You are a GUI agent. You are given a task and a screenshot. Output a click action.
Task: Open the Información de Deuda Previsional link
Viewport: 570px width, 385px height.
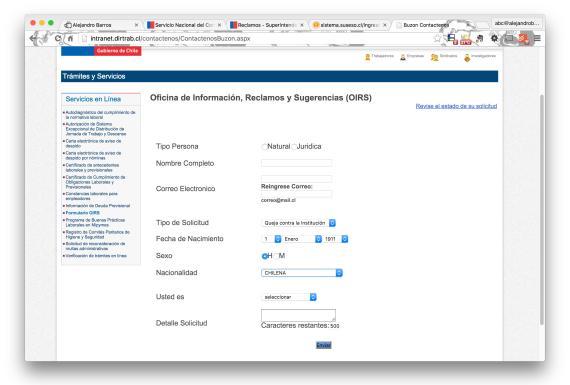pos(97,206)
